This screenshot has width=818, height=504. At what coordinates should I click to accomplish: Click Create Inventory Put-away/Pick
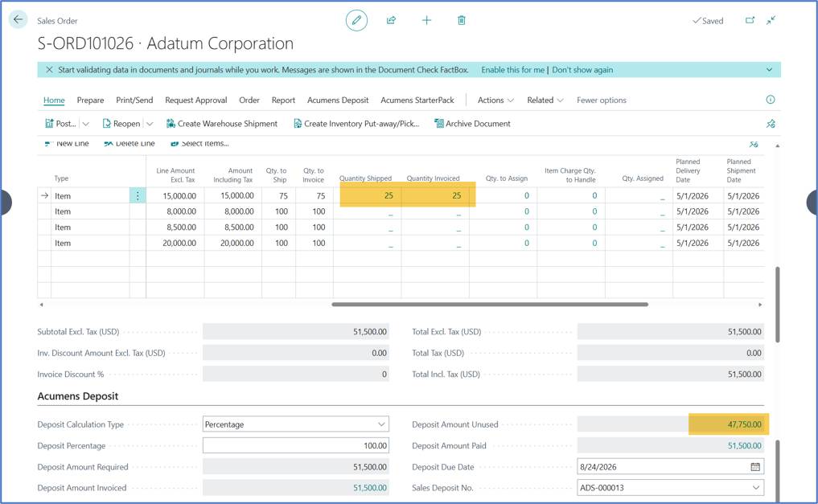356,124
